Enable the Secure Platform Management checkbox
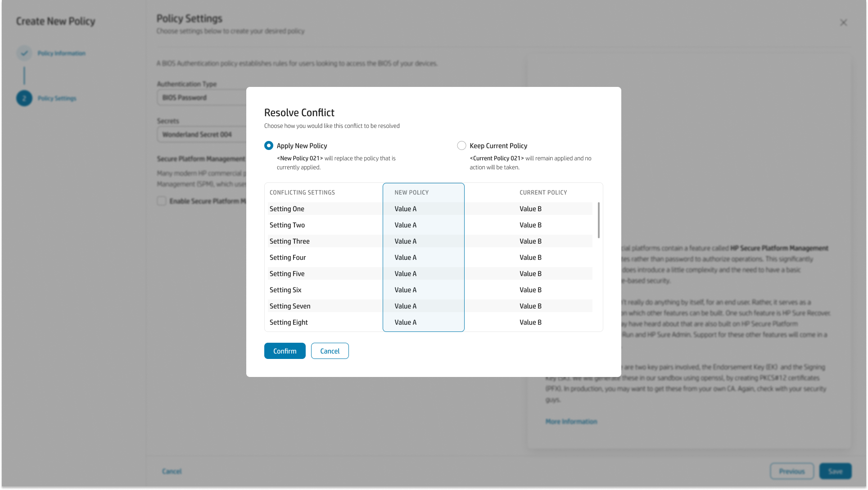Viewport: 868px width, 490px height. pos(162,201)
